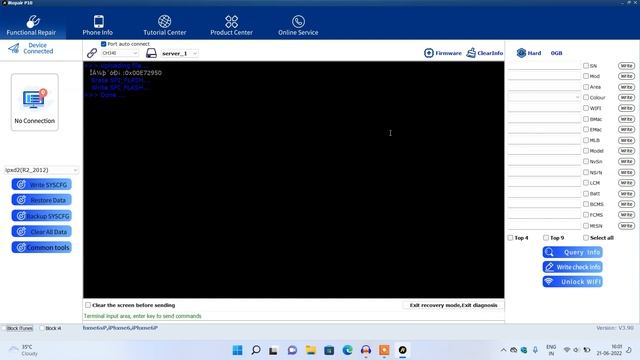Open Chat from taskbar
Image resolution: width=640 pixels, height=360 pixels.
(x=292, y=350)
